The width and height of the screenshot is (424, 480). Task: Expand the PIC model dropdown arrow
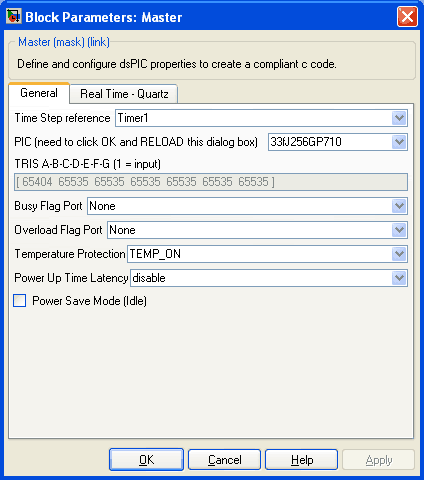pos(399,142)
